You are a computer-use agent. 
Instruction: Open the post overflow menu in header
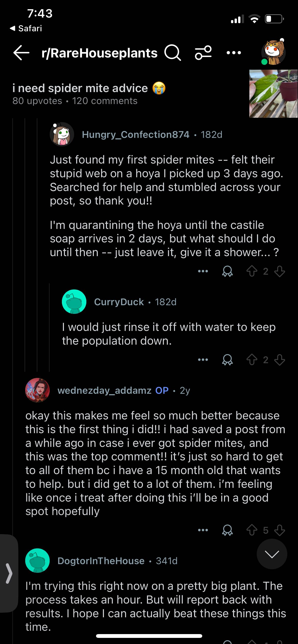[234, 53]
